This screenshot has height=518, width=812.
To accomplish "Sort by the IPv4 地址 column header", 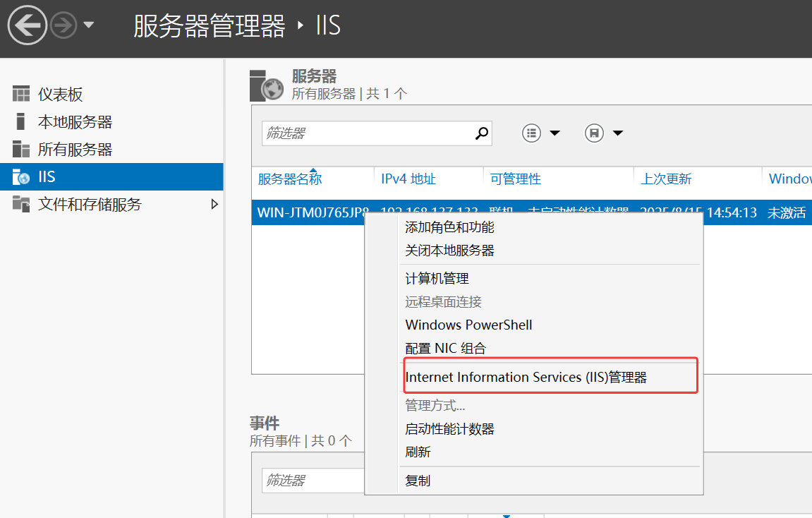I will tap(408, 179).
